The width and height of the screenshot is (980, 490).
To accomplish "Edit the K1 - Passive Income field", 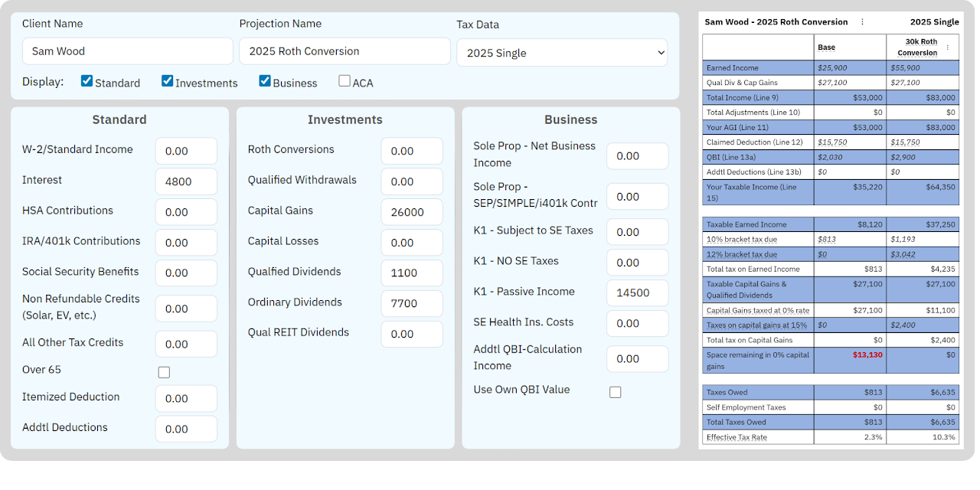I will (637, 292).
